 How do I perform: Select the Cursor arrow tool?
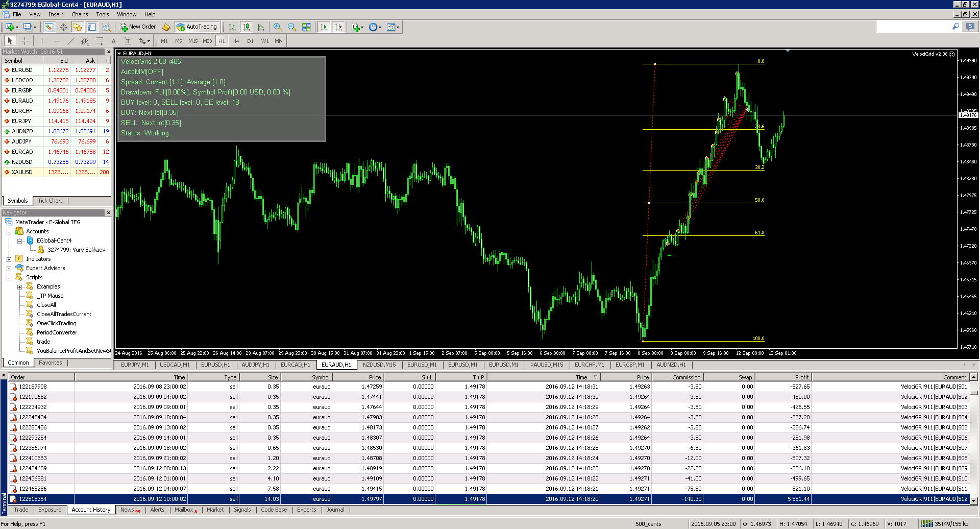[10, 41]
